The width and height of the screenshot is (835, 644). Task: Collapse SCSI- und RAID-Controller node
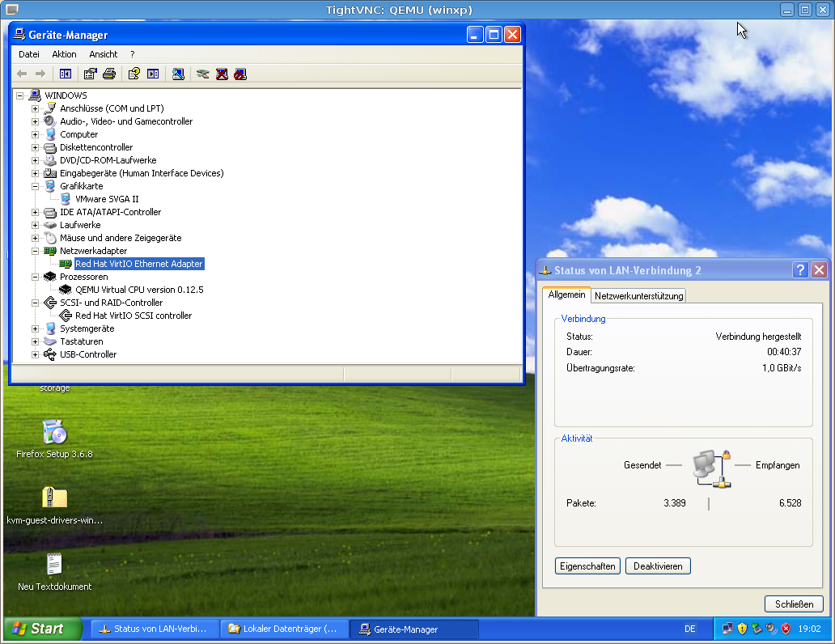click(35, 303)
